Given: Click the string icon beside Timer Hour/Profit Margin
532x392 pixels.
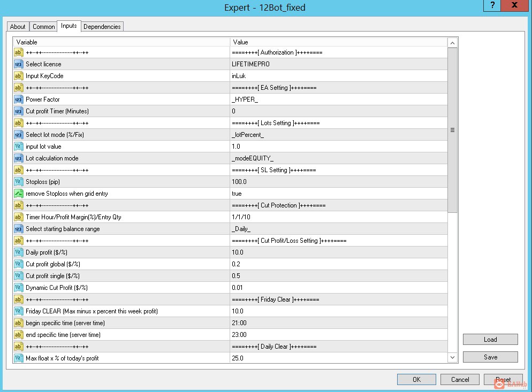Looking at the screenshot, I should click(x=18, y=217).
